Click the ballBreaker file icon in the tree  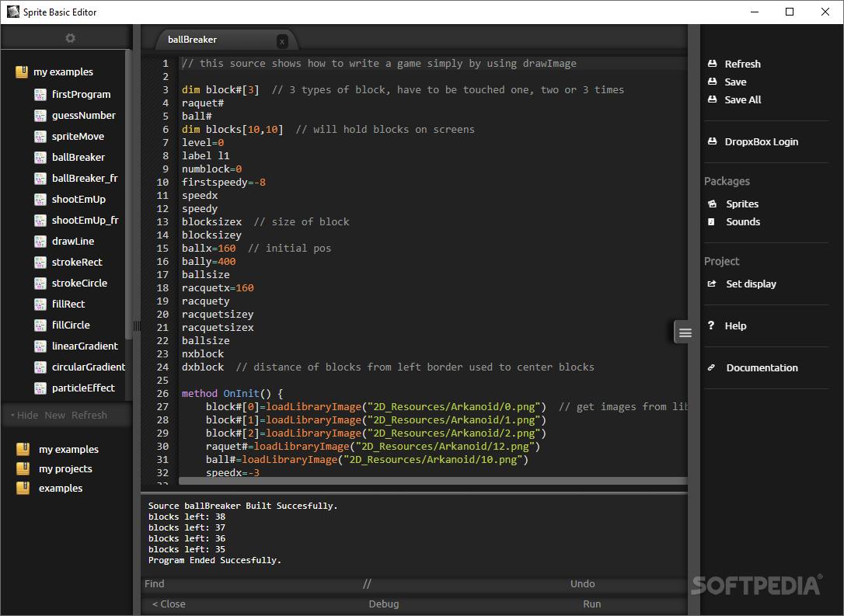click(40, 158)
